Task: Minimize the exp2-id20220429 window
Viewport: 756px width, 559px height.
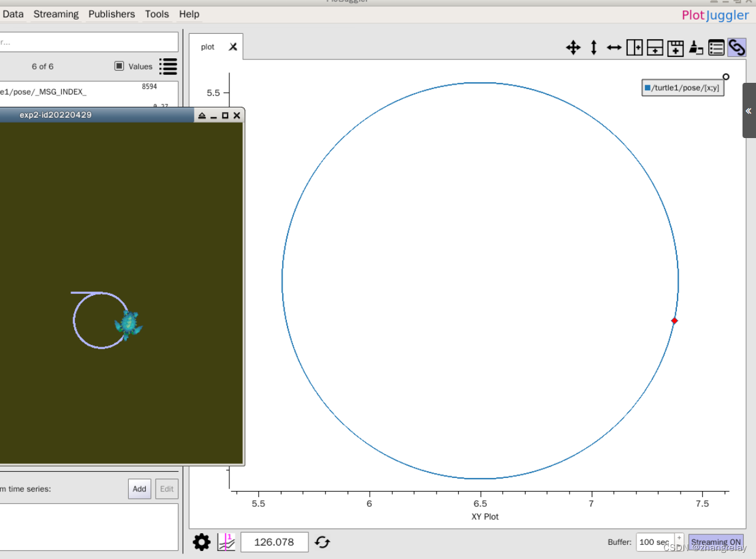Action: (213, 115)
